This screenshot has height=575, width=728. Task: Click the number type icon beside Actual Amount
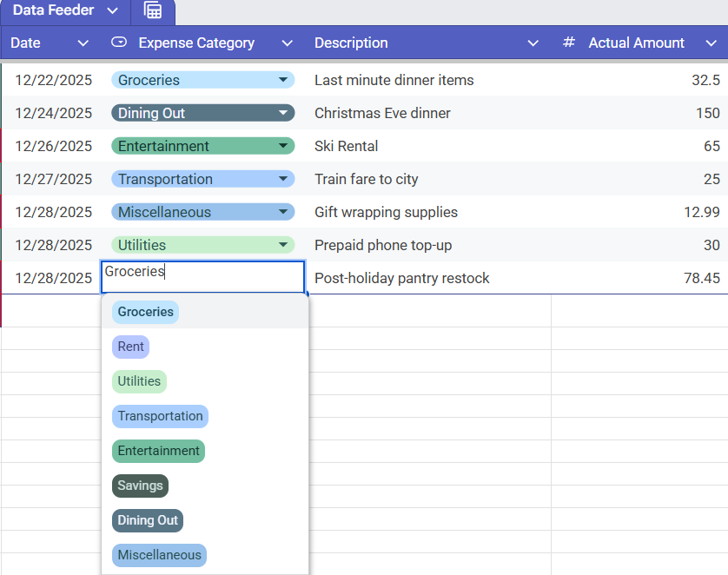pyautogui.click(x=569, y=43)
